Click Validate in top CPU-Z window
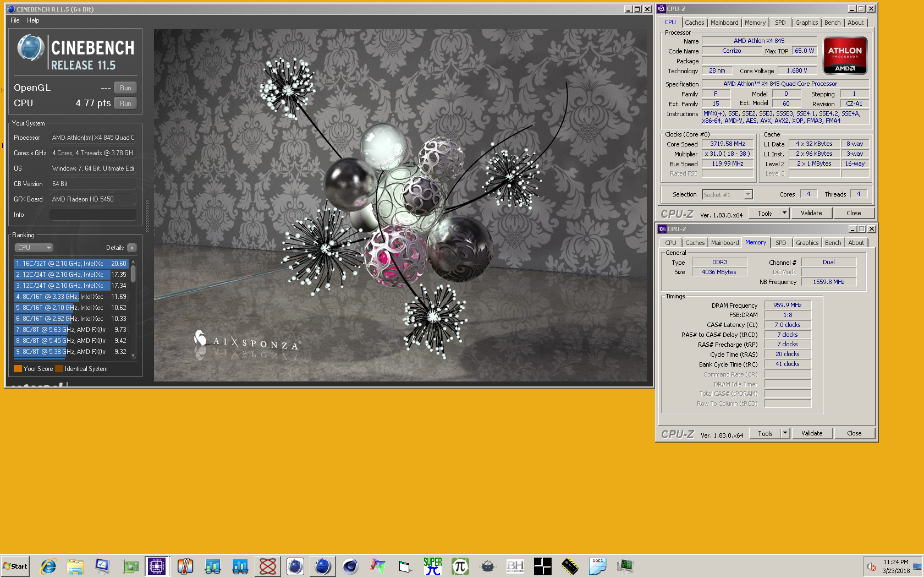 click(x=811, y=213)
